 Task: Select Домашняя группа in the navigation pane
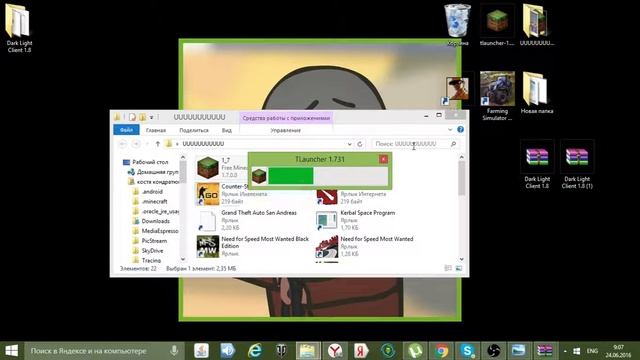point(154,172)
